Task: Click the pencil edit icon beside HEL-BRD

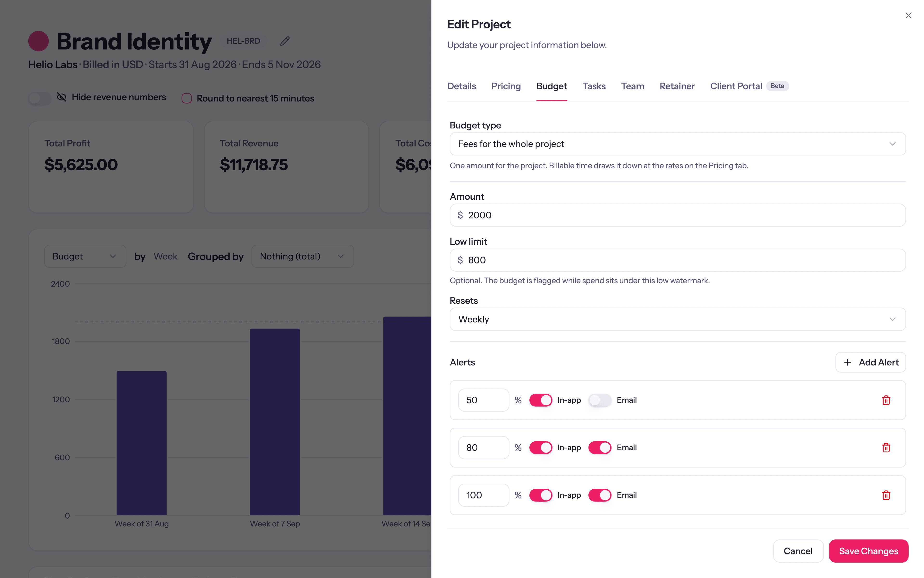Action: point(285,41)
